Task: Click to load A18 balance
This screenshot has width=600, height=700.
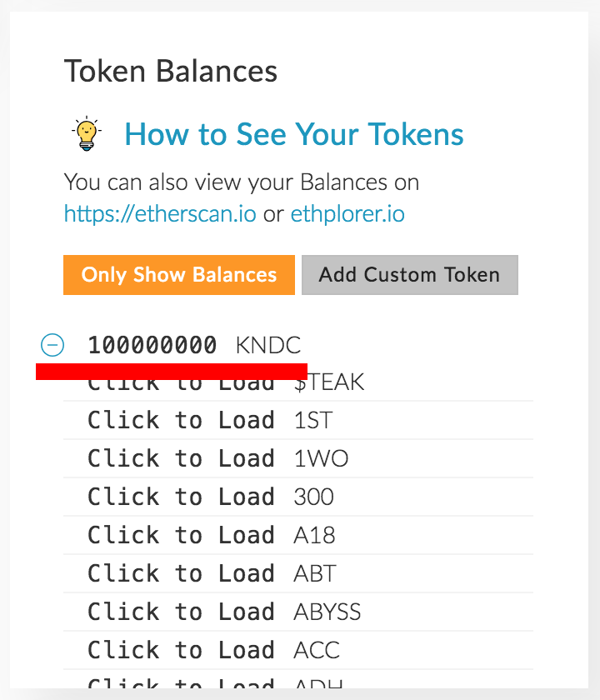Action: pos(181,535)
